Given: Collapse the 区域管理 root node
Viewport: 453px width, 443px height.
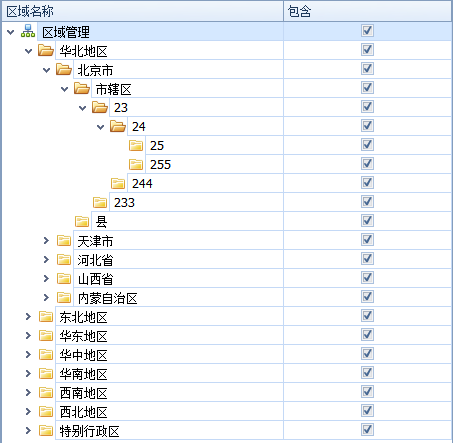Looking at the screenshot, I should click(11, 32).
